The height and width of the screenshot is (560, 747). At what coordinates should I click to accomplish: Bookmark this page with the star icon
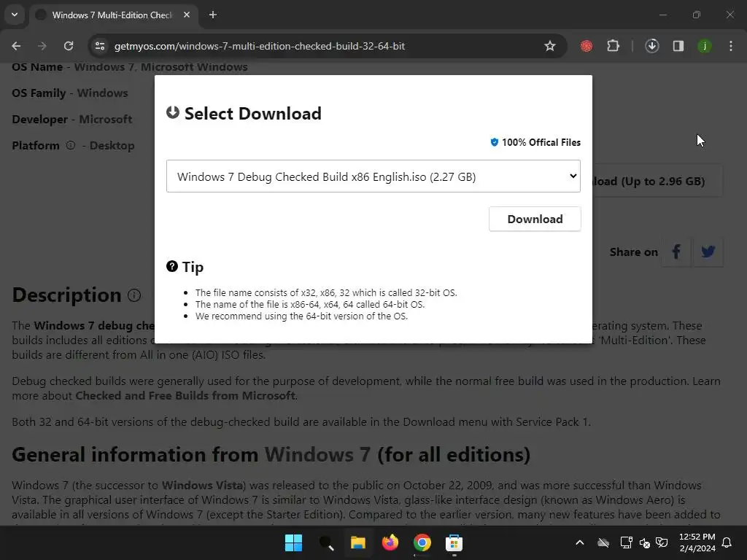click(x=550, y=46)
